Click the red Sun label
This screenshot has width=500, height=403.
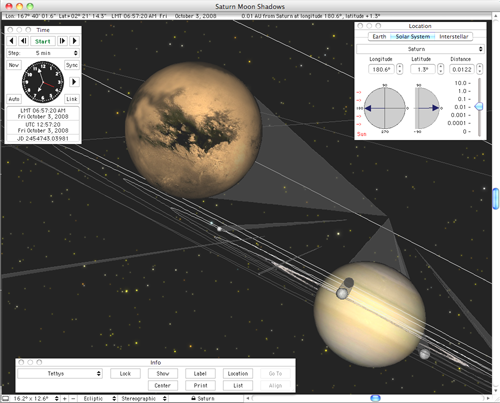pos(362,134)
